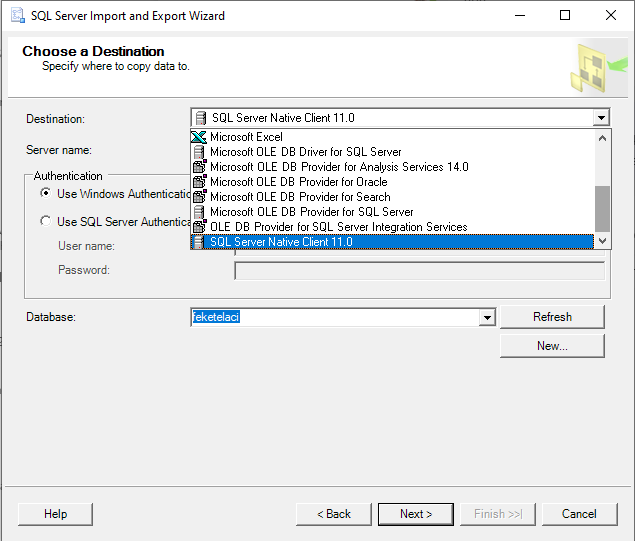The image size is (635, 541).
Task: Click the list scrollbar down arrow
Action: pos(602,241)
